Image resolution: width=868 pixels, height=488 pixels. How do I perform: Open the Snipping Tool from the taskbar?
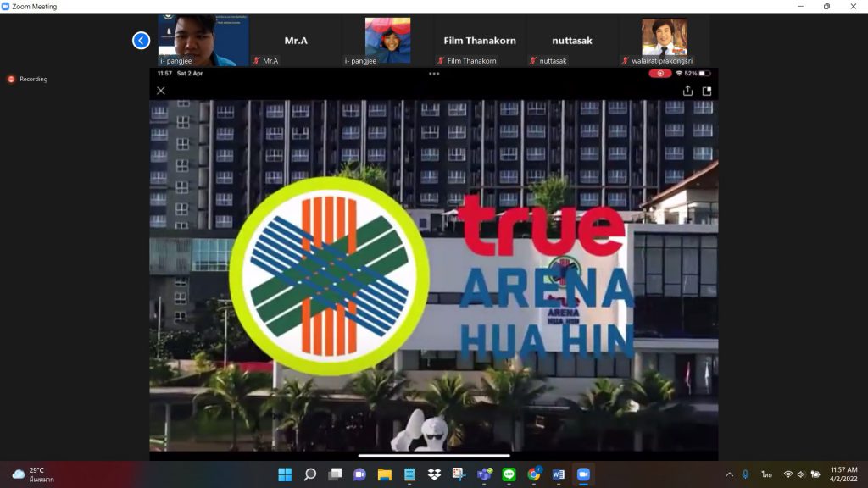(x=459, y=474)
